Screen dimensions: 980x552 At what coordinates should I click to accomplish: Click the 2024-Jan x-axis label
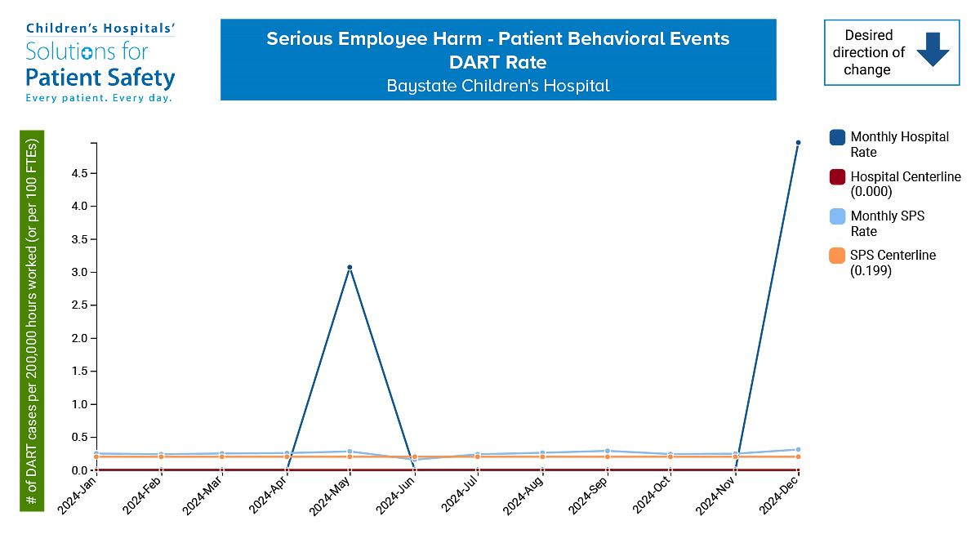[x=78, y=496]
